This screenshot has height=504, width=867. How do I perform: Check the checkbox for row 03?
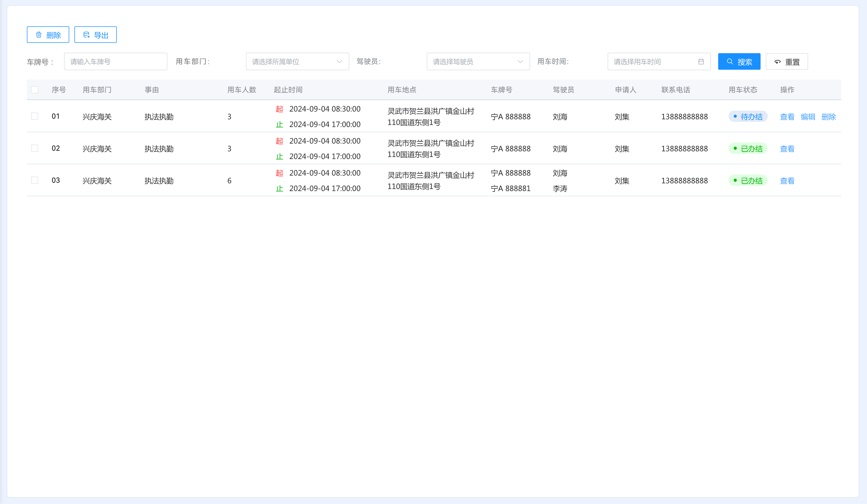pos(35,180)
